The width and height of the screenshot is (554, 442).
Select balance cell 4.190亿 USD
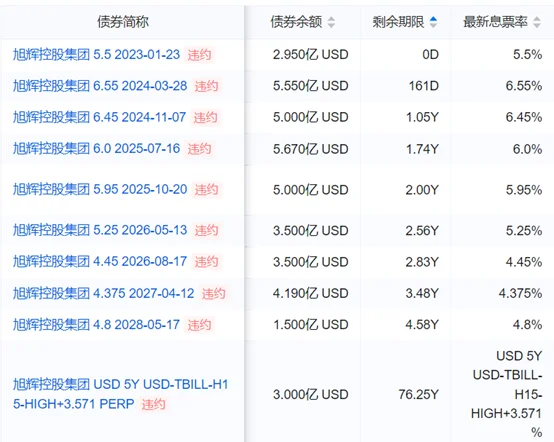tap(311, 293)
